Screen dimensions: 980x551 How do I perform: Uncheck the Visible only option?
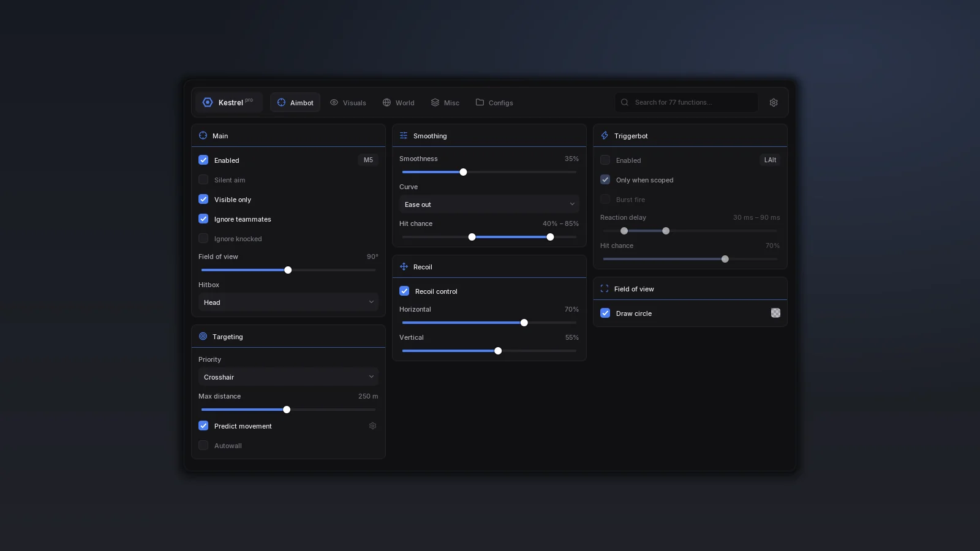pyautogui.click(x=203, y=199)
